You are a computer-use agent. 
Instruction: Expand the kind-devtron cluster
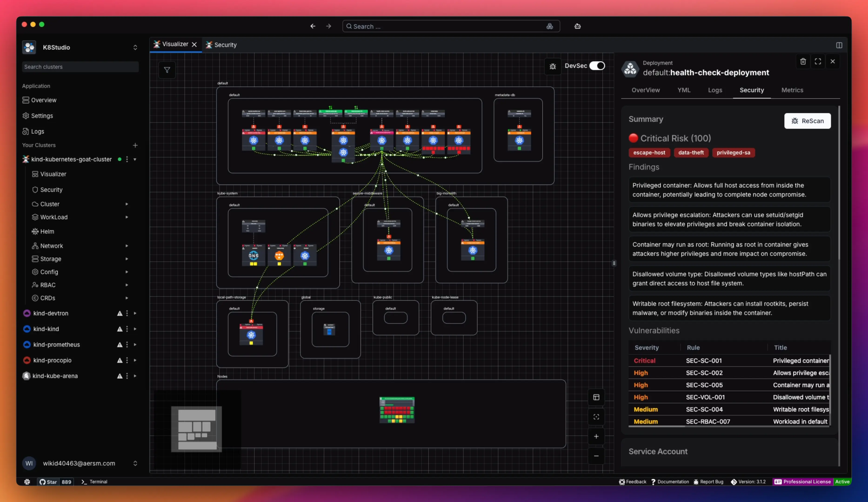[x=135, y=313]
